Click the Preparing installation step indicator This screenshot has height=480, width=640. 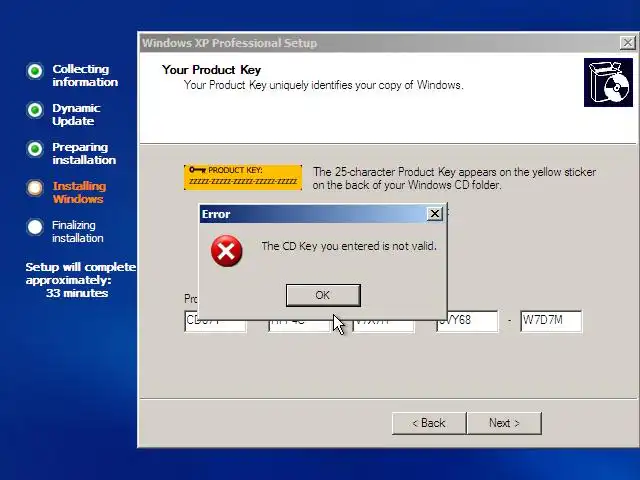click(35, 149)
